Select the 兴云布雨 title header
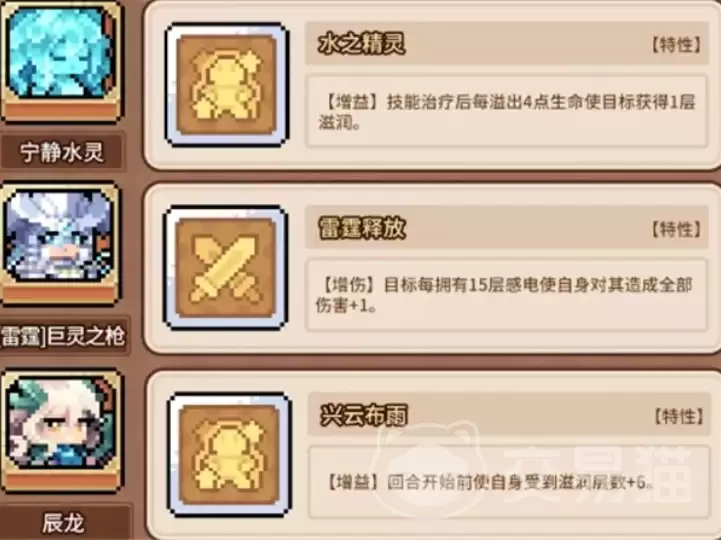This screenshot has height=540, width=721. click(x=509, y=415)
